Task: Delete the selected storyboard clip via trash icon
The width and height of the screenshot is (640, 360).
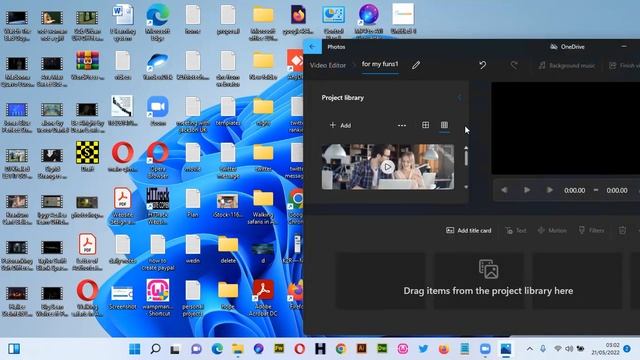Action: (x=622, y=231)
